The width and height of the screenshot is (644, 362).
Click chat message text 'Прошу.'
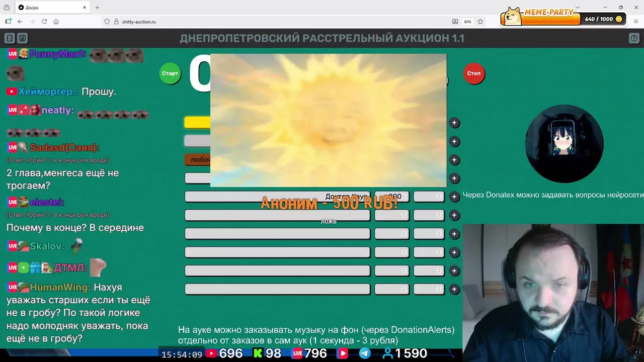click(x=99, y=92)
